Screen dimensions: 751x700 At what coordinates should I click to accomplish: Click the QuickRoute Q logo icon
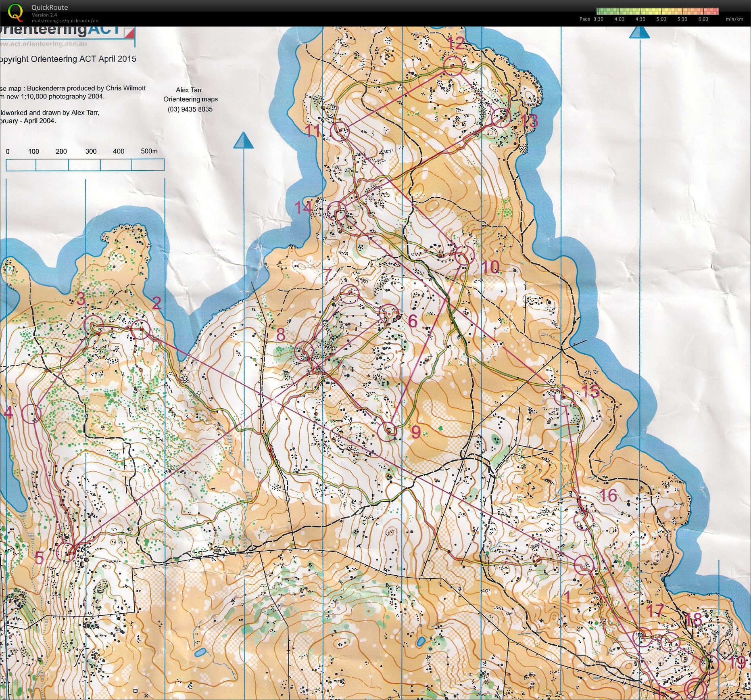point(16,13)
